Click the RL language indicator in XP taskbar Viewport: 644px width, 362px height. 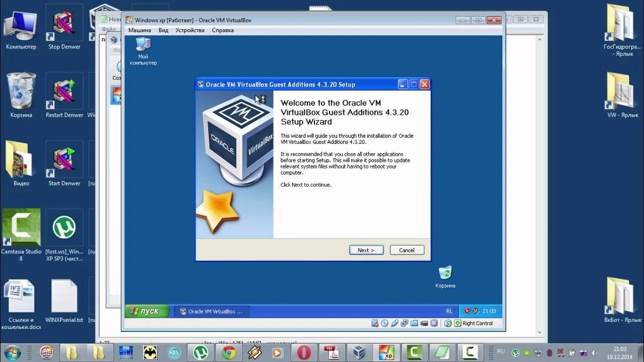tap(449, 311)
